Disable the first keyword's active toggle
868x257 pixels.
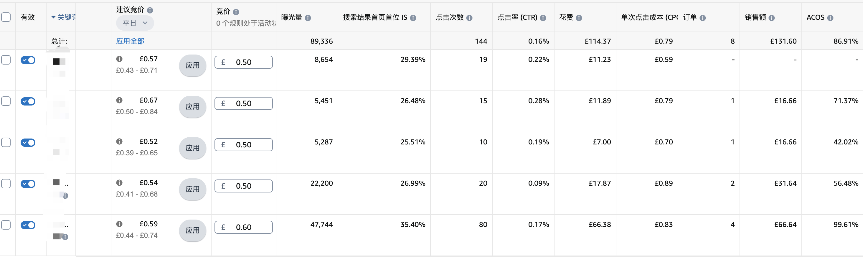click(x=28, y=60)
